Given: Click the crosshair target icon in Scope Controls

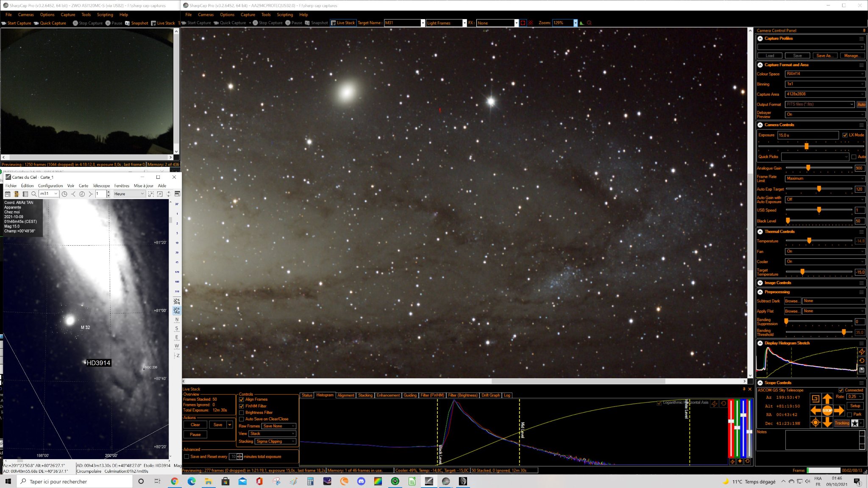Looking at the screenshot, I should tap(815, 422).
